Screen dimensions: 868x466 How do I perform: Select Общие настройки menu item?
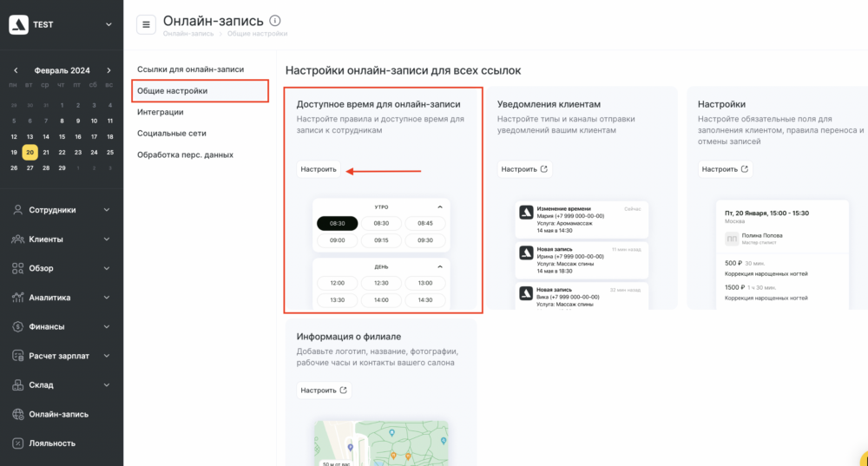200,91
